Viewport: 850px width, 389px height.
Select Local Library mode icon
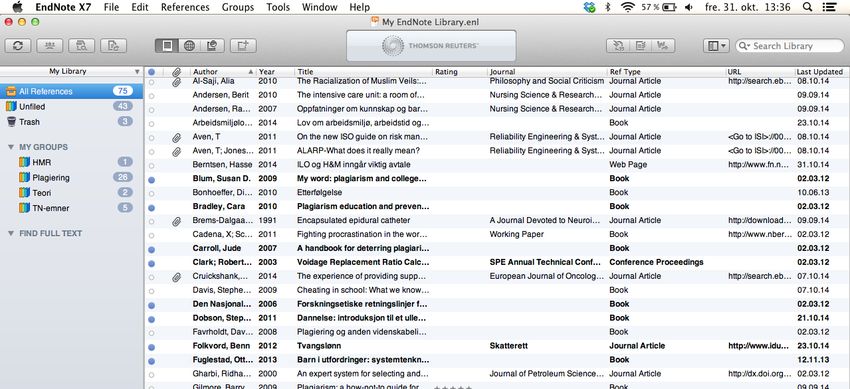[x=167, y=46]
